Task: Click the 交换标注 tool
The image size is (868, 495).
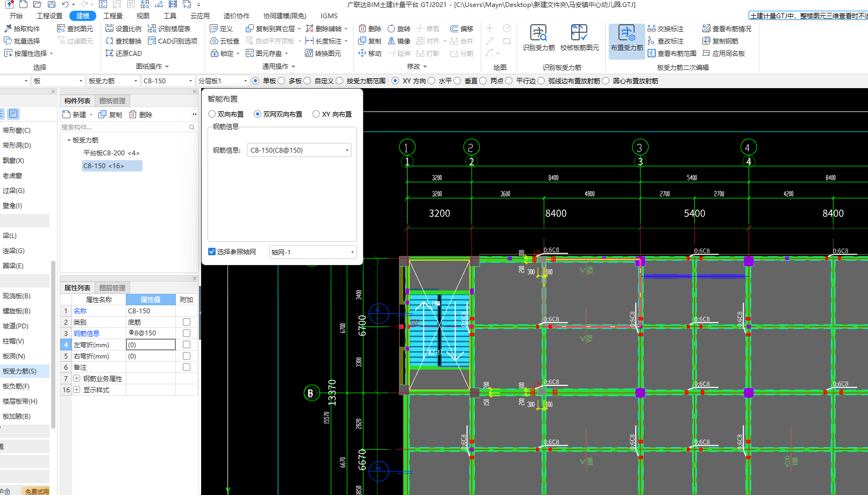Action: click(x=666, y=28)
